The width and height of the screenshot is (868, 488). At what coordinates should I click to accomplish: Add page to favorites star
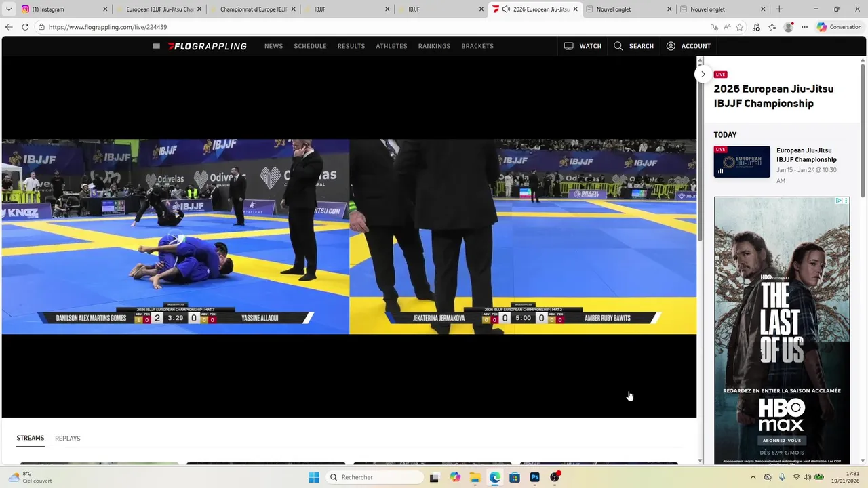[x=740, y=27]
